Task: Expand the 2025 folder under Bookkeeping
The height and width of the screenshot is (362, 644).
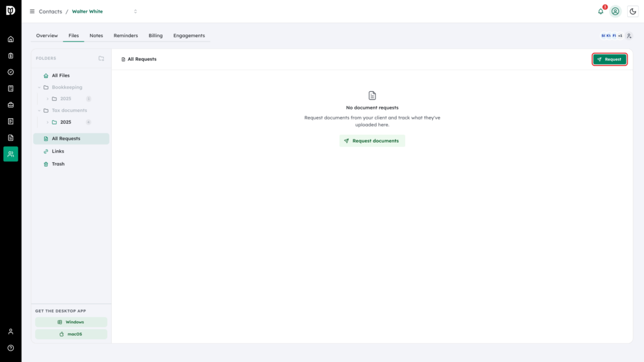Action: tap(48, 99)
